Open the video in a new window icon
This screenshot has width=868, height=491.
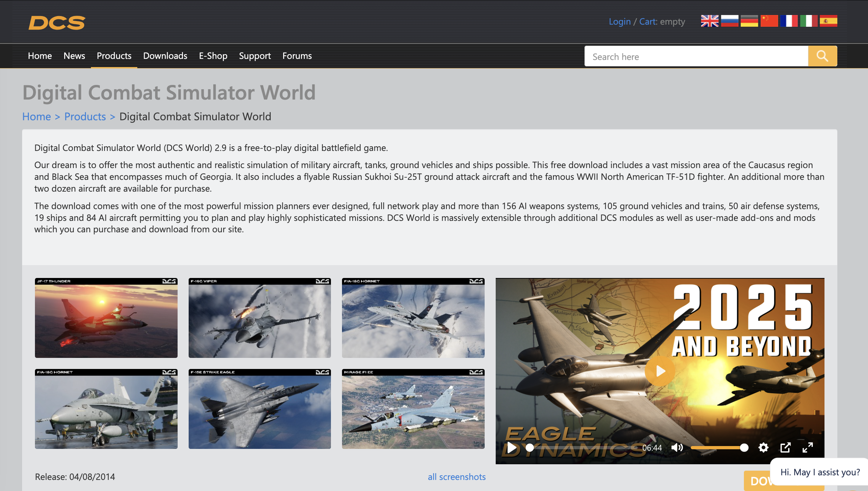[x=785, y=448]
